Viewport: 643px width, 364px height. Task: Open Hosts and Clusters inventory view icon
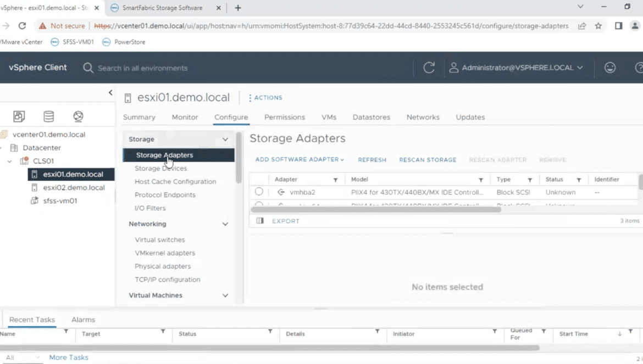19,116
